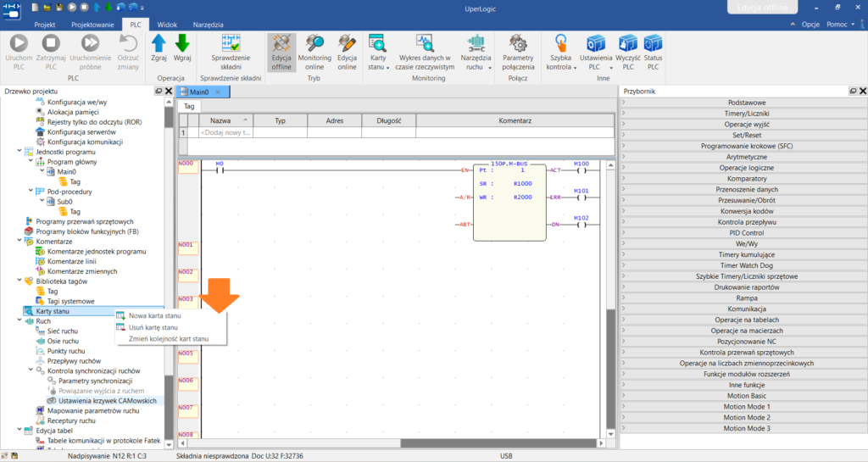Collapse the Ruch tree node
The width and height of the screenshot is (868, 462).
pyautogui.click(x=19, y=320)
